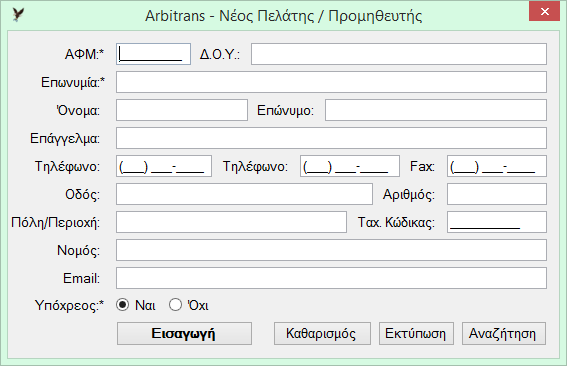Click the Επώνυμο text box

tap(436, 110)
